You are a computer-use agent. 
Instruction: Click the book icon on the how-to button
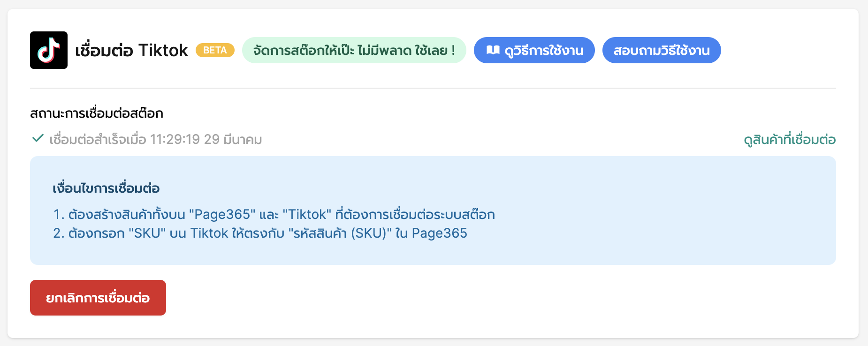493,50
